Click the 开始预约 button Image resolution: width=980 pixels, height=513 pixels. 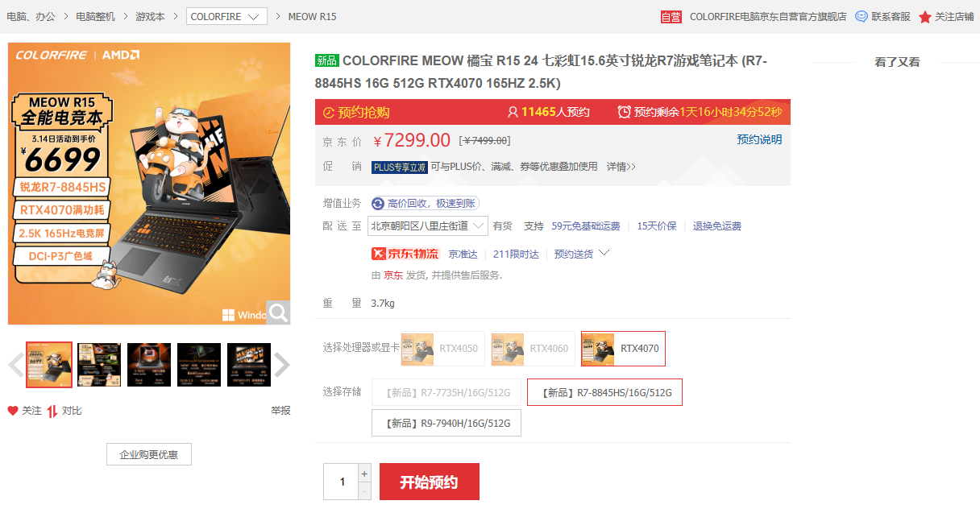430,482
